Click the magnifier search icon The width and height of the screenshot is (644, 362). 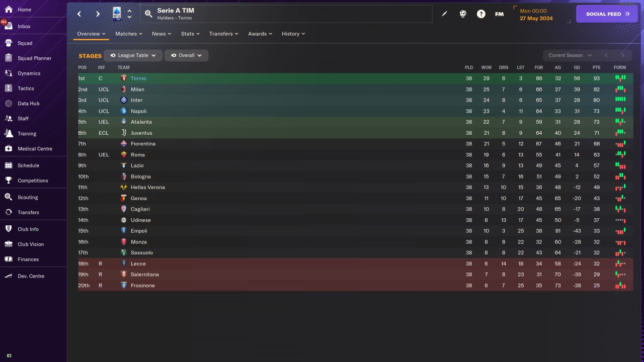point(148,14)
